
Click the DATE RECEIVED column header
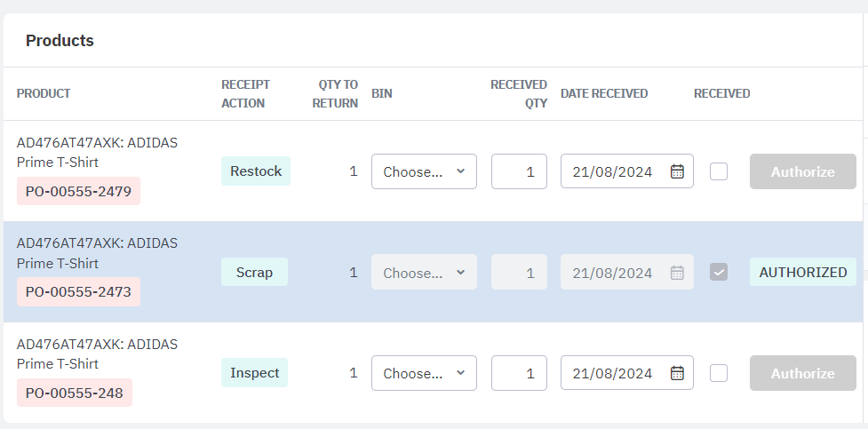click(604, 93)
